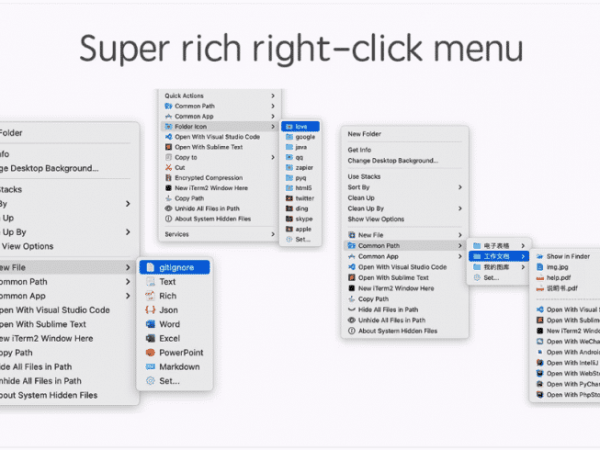Select the qq folder icon

[289, 157]
